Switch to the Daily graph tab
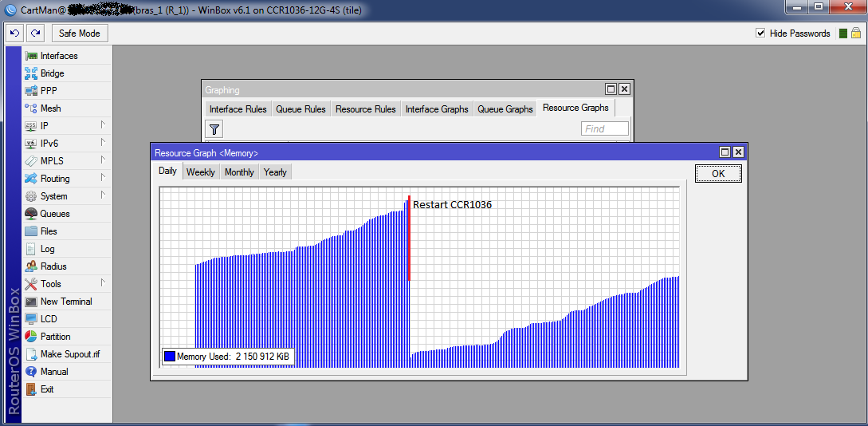The image size is (868, 426). (167, 172)
